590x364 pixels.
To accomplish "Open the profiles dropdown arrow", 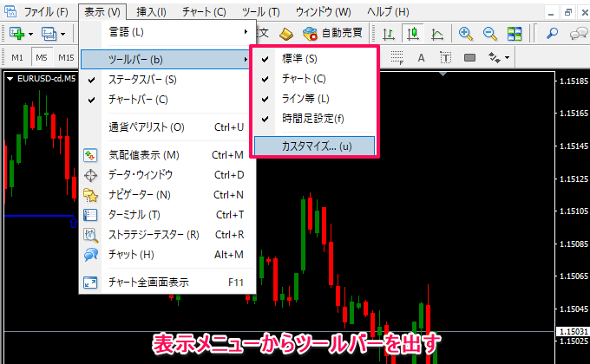I will 62,34.
